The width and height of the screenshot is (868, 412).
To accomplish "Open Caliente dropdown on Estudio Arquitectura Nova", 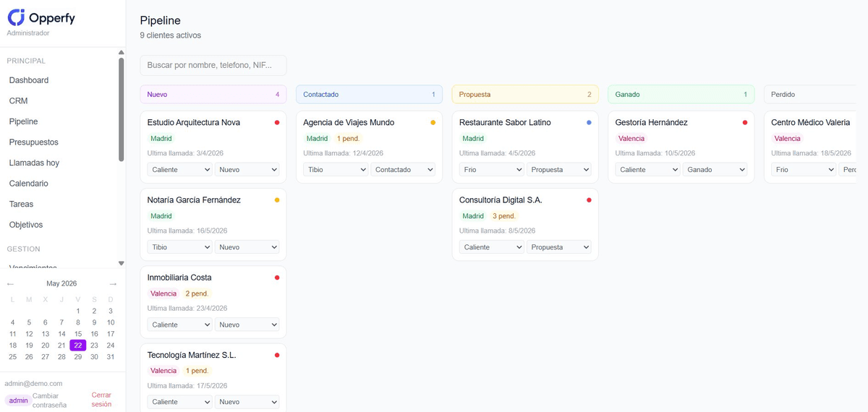I will (x=179, y=169).
